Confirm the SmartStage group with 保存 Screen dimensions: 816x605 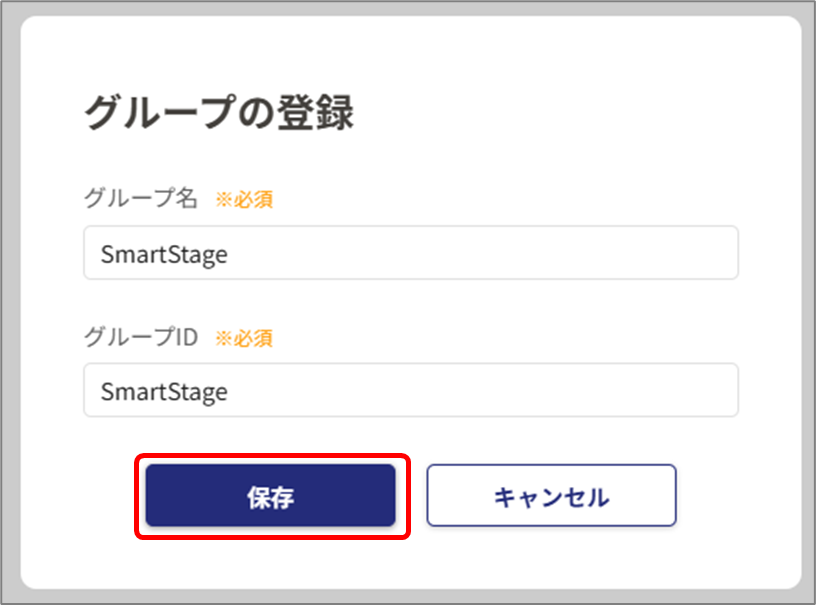(x=271, y=495)
